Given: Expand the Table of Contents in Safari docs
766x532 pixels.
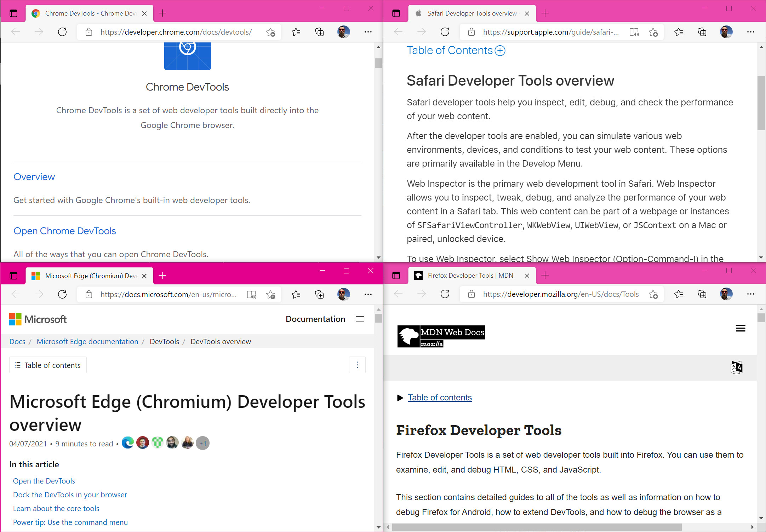Looking at the screenshot, I should click(499, 51).
